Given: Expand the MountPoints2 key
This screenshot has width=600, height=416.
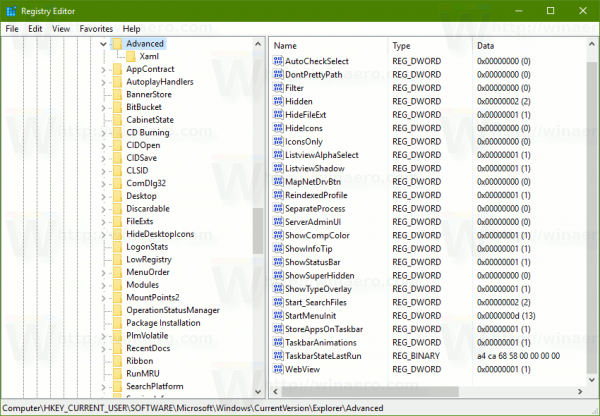Looking at the screenshot, I should [x=103, y=298].
